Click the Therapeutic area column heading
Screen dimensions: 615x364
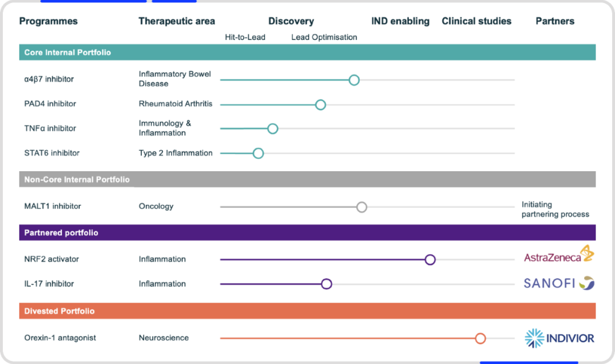[x=177, y=21]
